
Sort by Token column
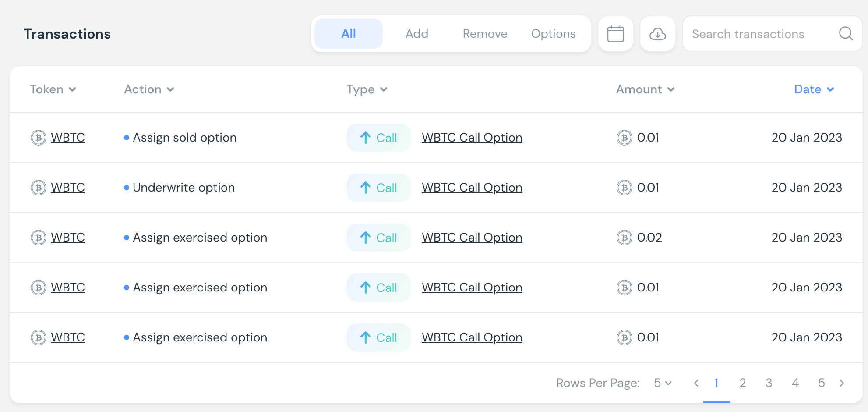tap(53, 89)
